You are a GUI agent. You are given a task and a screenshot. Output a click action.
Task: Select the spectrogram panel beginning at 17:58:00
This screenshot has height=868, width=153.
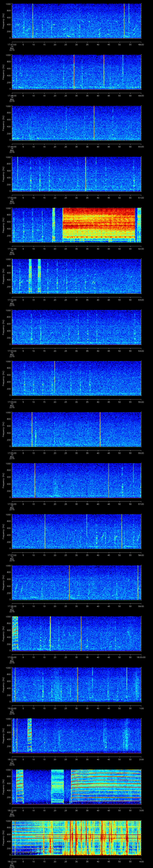pyautogui.click(x=77, y=583)
